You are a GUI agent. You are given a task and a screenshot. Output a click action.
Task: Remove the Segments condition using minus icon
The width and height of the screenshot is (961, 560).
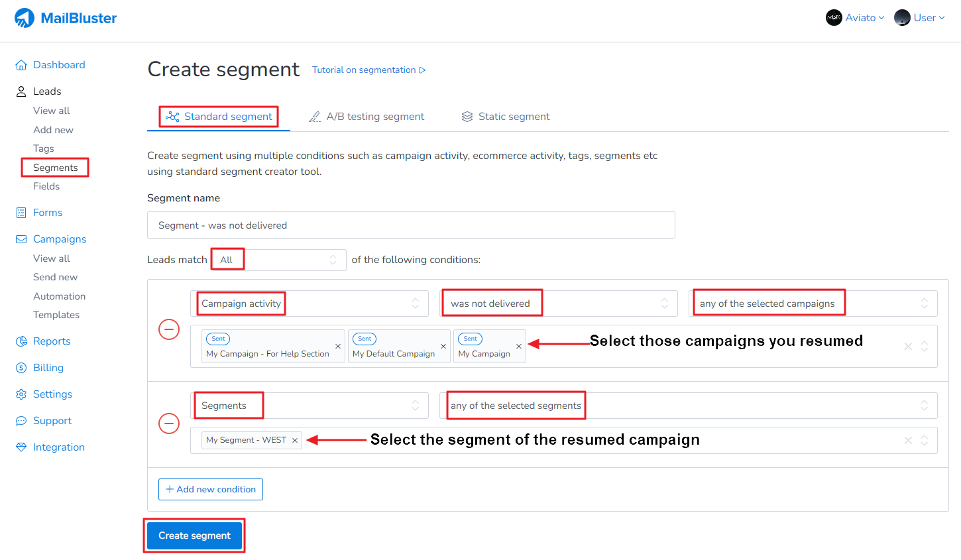pyautogui.click(x=169, y=423)
